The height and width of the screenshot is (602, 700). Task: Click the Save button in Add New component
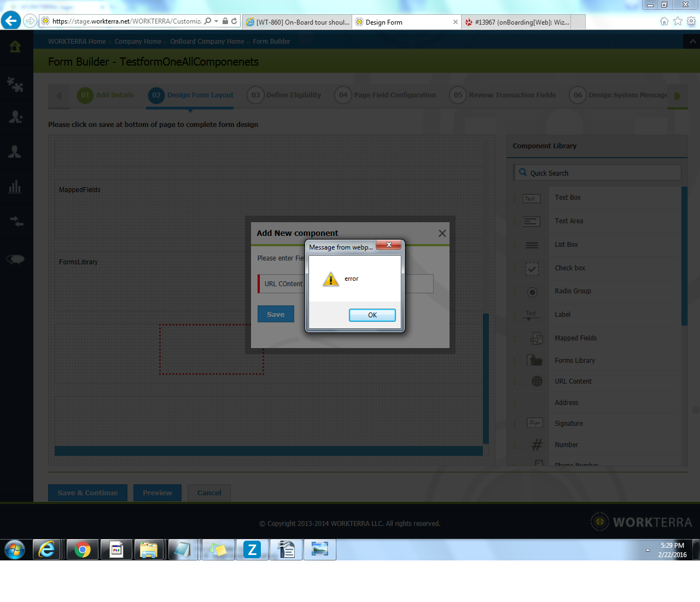(x=276, y=314)
